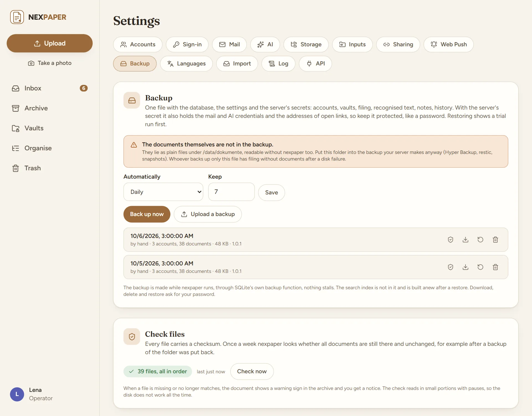Restore the 10/5/2026 backup

coord(480,267)
